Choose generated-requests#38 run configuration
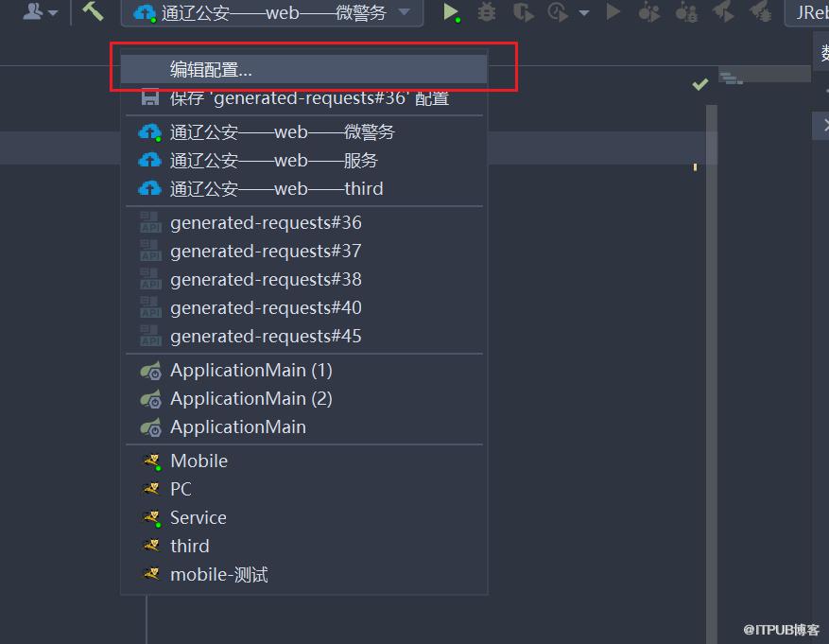This screenshot has height=644, width=829. pos(304,279)
